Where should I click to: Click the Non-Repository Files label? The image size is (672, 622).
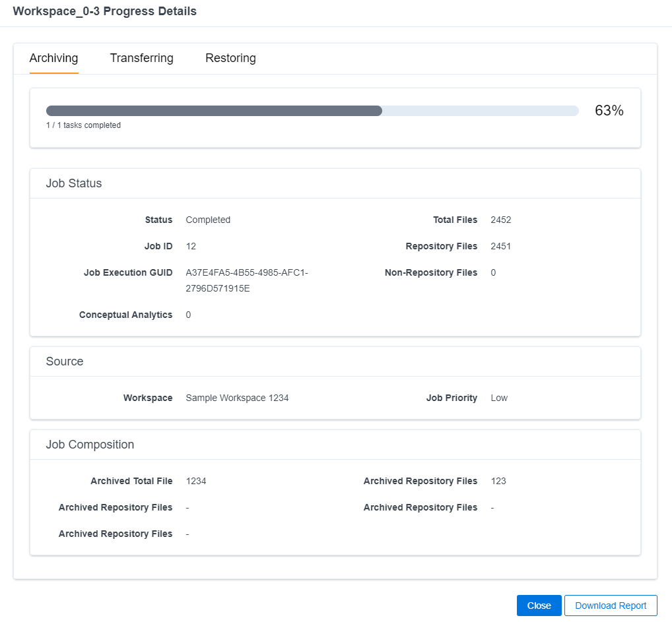click(x=430, y=272)
